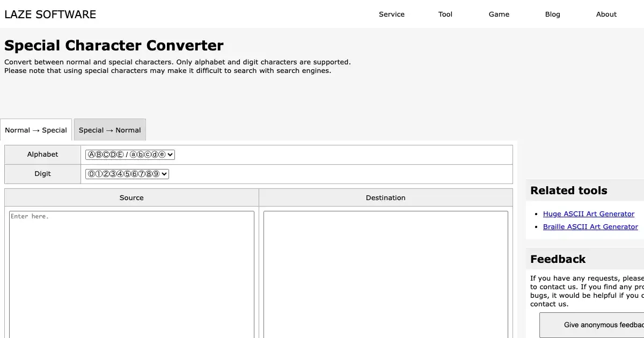Select the Game navigation item
This screenshot has width=644, height=338.
[x=499, y=14]
